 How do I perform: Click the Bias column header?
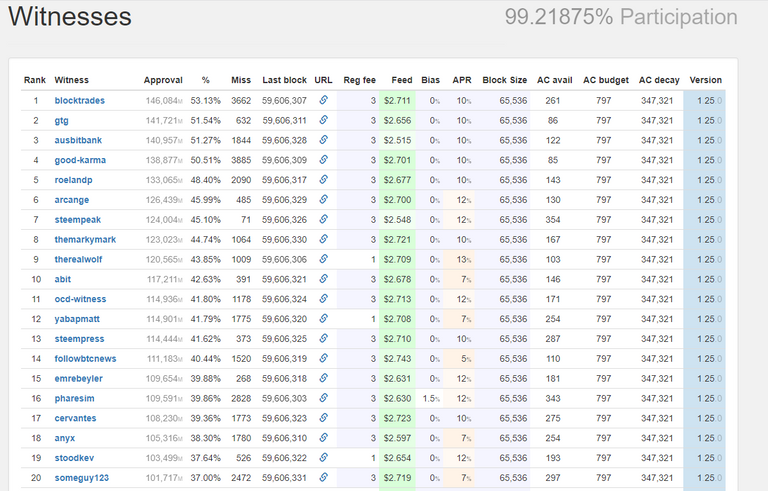pos(431,80)
